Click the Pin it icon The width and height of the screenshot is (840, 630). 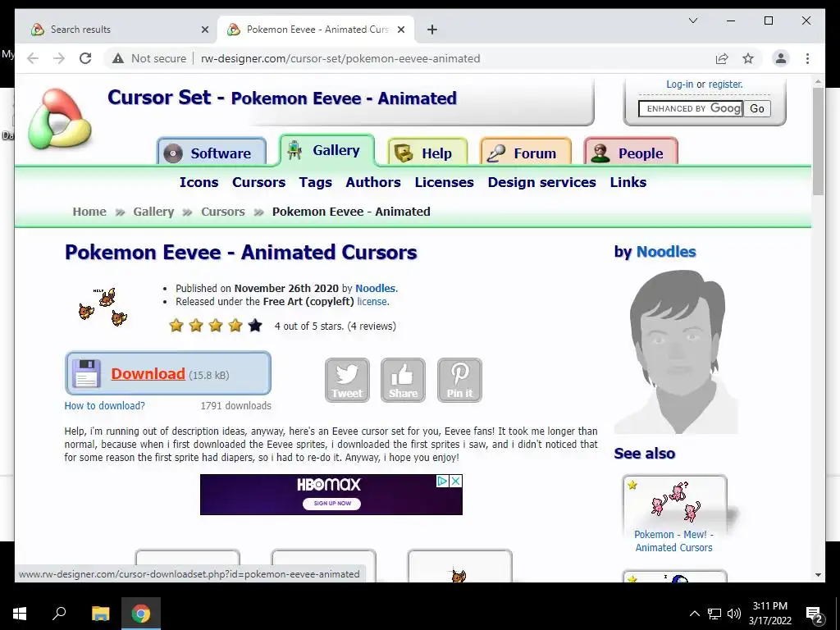[x=459, y=380]
